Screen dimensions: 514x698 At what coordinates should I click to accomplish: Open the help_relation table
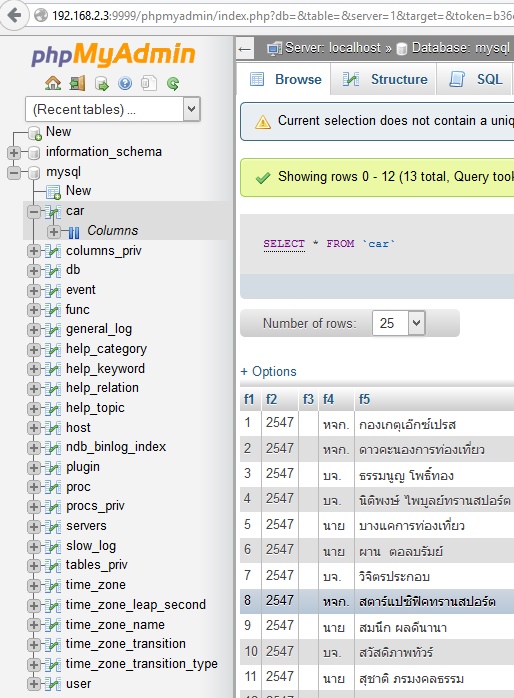102,388
